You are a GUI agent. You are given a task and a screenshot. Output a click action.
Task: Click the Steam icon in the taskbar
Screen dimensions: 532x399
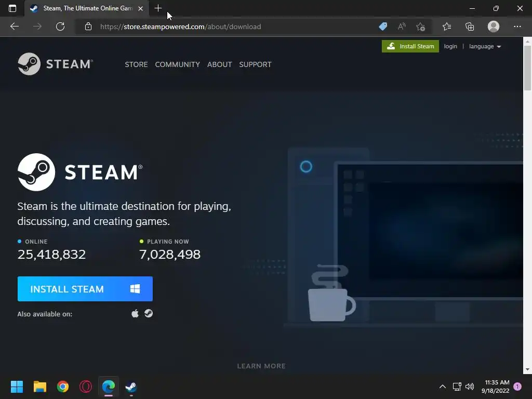tap(131, 387)
